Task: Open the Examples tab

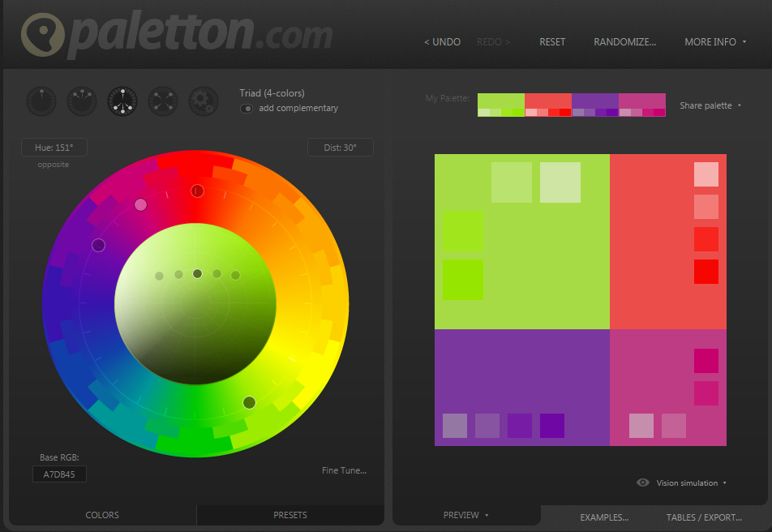Action: point(604,517)
